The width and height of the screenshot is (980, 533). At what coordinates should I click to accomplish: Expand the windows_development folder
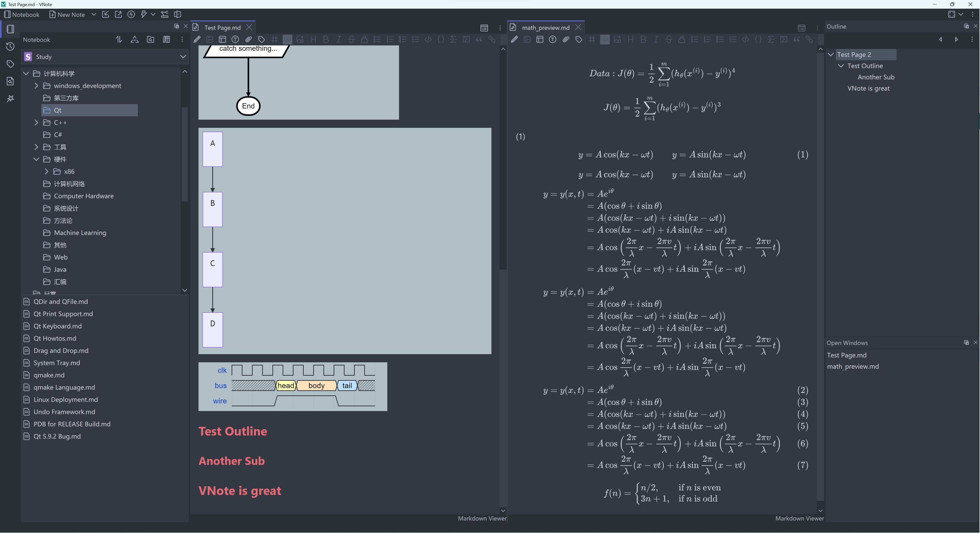(x=36, y=86)
